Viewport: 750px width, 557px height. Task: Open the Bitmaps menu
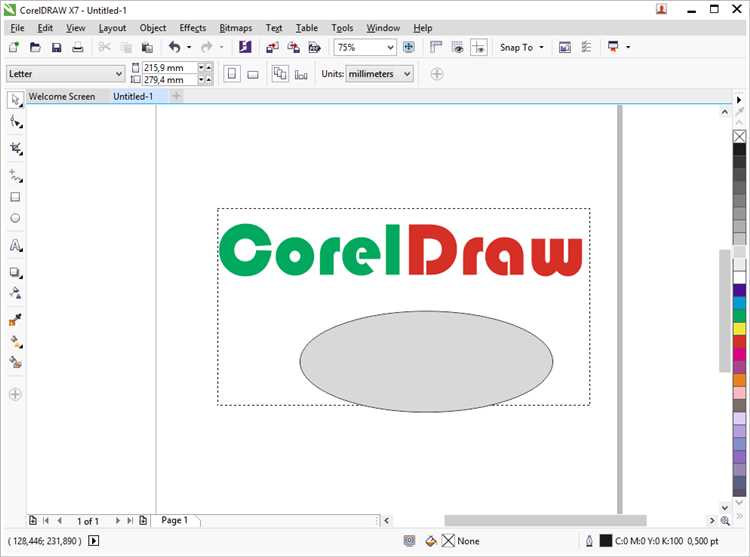235,28
